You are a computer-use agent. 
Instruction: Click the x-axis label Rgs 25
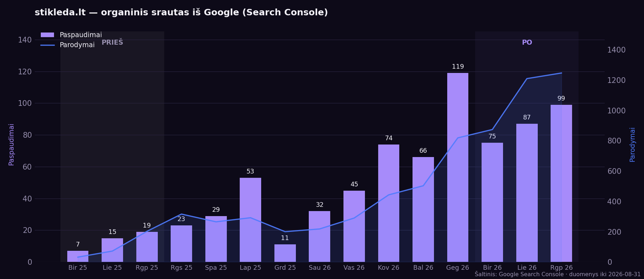pos(182,268)
